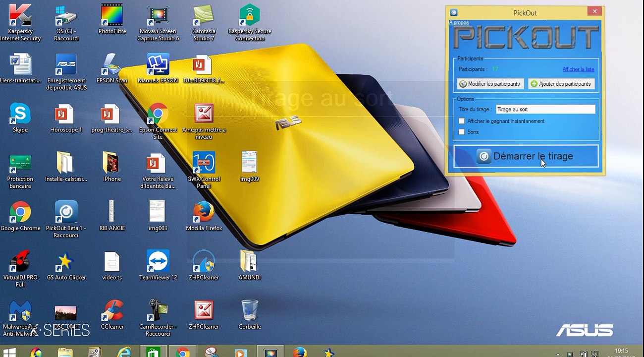Select the Installe-calstasi... folder
This screenshot has height=357, width=644.
(66, 167)
